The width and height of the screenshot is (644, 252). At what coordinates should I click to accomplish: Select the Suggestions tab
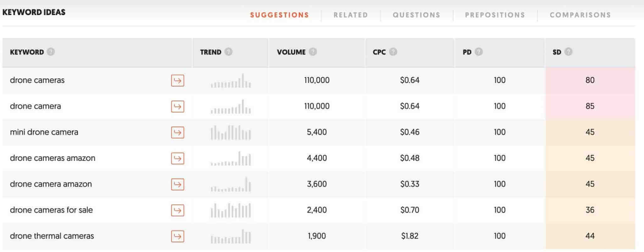[x=280, y=15]
